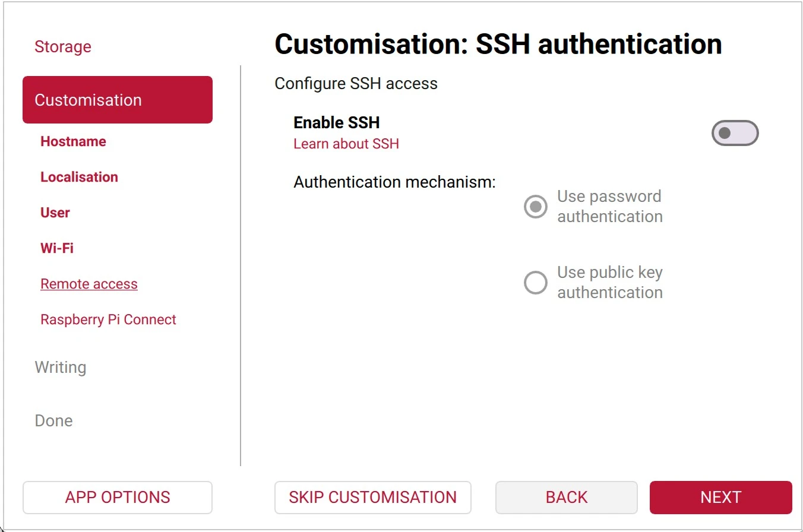Open the Localisation sub-step

click(79, 177)
